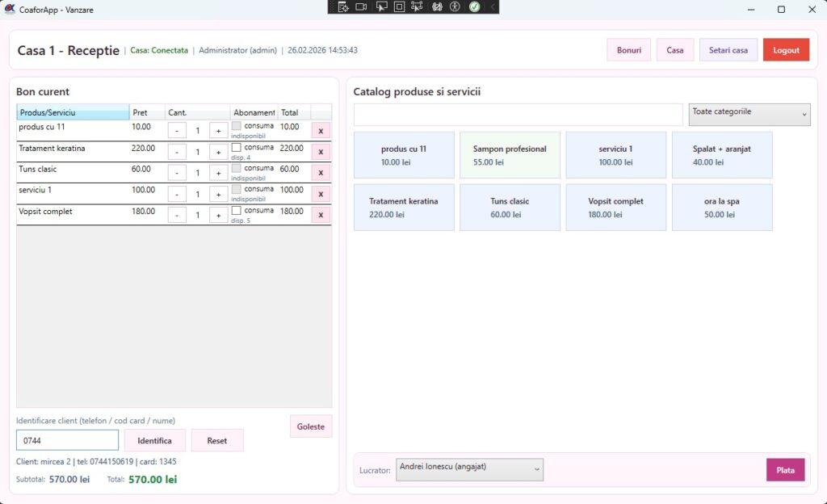The image size is (827, 504).
Task: Open the Bonuri section
Action: 628,50
